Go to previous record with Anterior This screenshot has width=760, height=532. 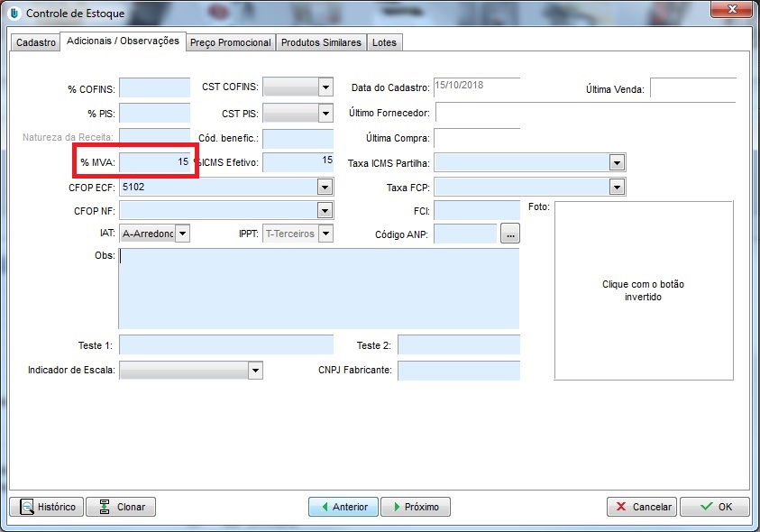point(343,507)
